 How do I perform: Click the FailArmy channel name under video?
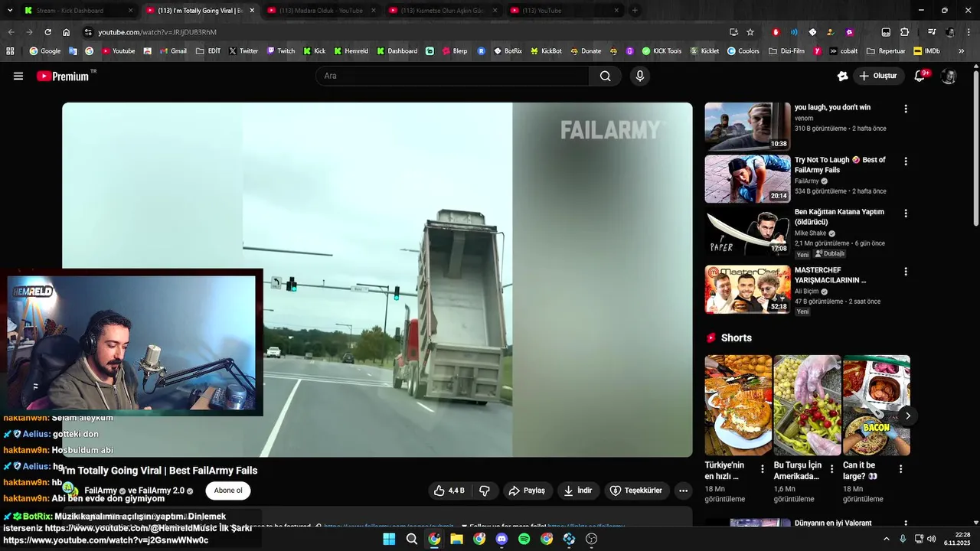tap(100, 491)
